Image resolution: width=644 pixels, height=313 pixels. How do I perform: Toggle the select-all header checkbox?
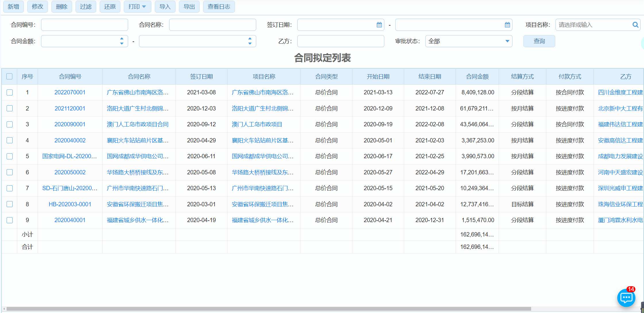[9, 77]
